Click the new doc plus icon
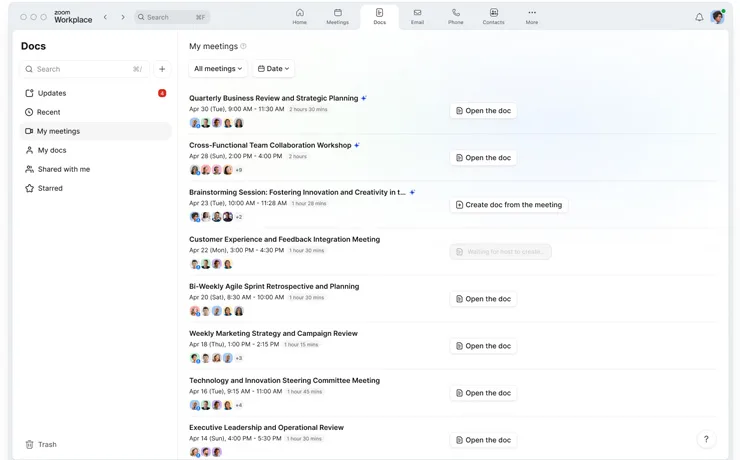The height and width of the screenshot is (460, 740). point(162,69)
